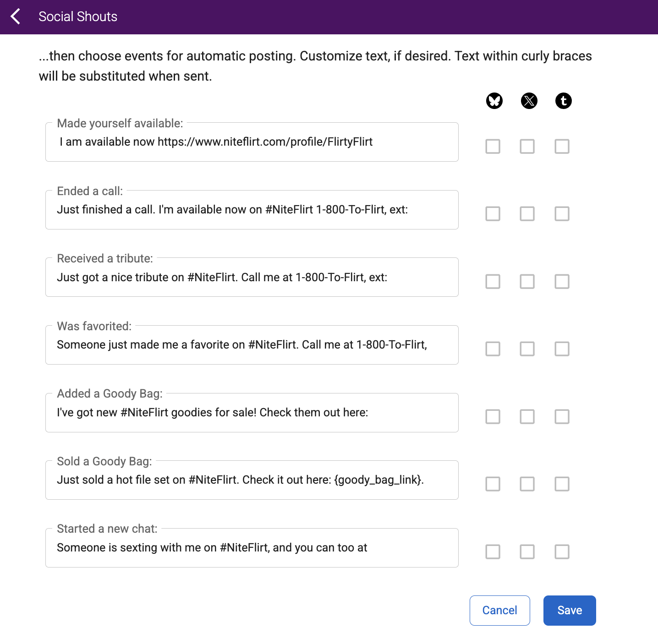658x644 pixels.
Task: Click the Bluesky butterfly icon
Action: coord(494,101)
